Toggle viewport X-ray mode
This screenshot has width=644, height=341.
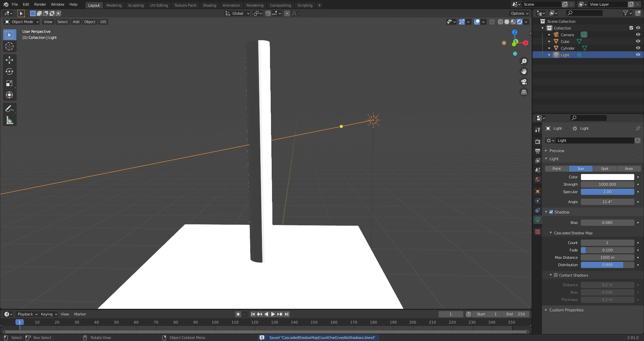(492, 21)
